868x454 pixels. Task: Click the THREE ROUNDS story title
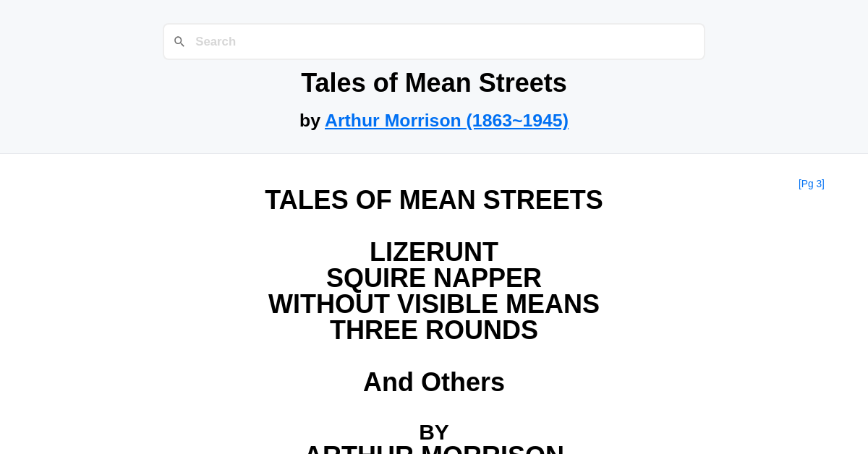pyautogui.click(x=433, y=330)
